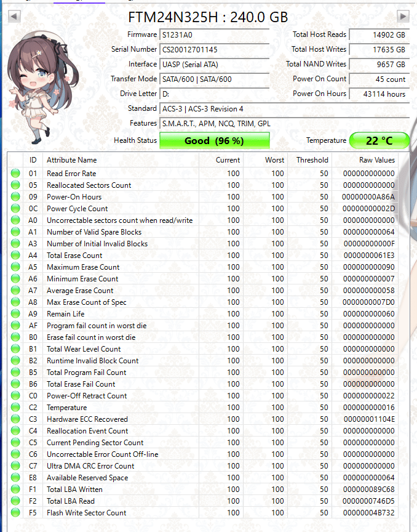Go to previous disk with left arrow
This screenshot has width=417, height=532.
(x=14, y=16)
